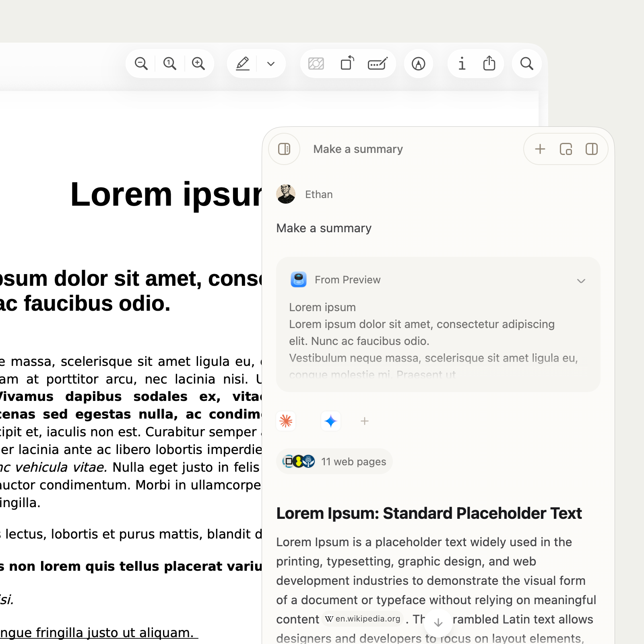Select the Zoom In tool
The width and height of the screenshot is (644, 644).
[x=199, y=63]
